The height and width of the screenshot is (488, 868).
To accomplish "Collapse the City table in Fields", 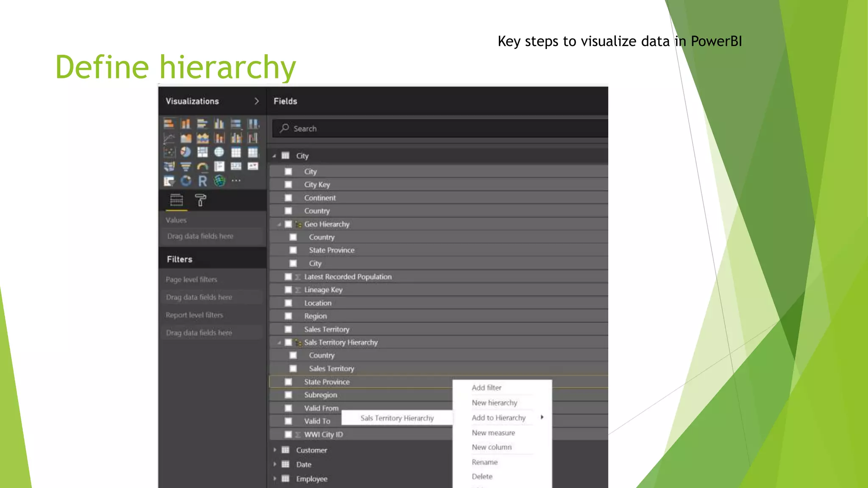I will point(274,156).
